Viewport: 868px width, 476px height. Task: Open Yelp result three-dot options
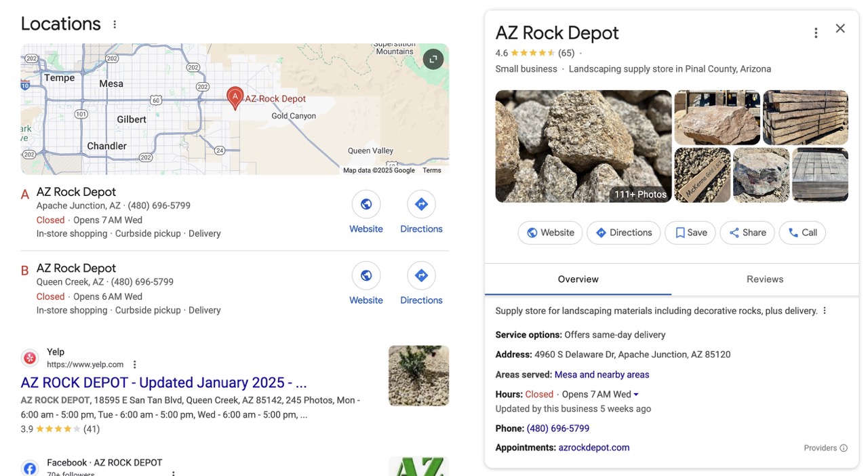pos(135,365)
